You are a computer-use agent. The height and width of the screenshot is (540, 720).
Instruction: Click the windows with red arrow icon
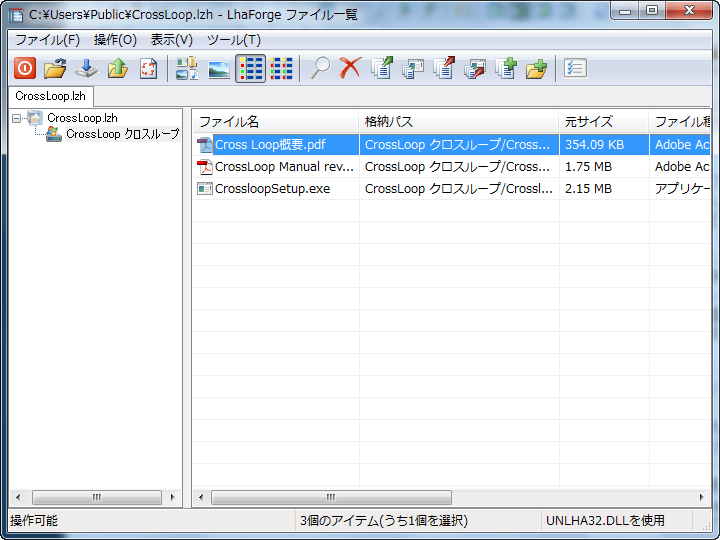475,68
